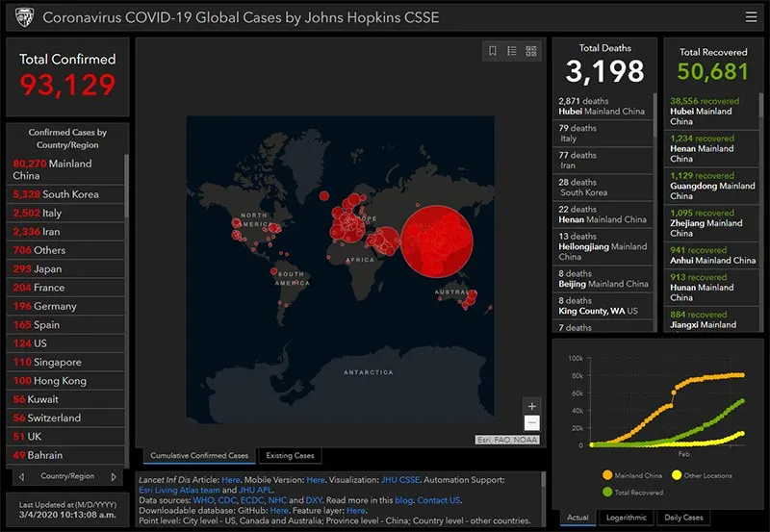
Task: Switch to the Logarithmic chart tab
Action: pyautogui.click(x=626, y=518)
